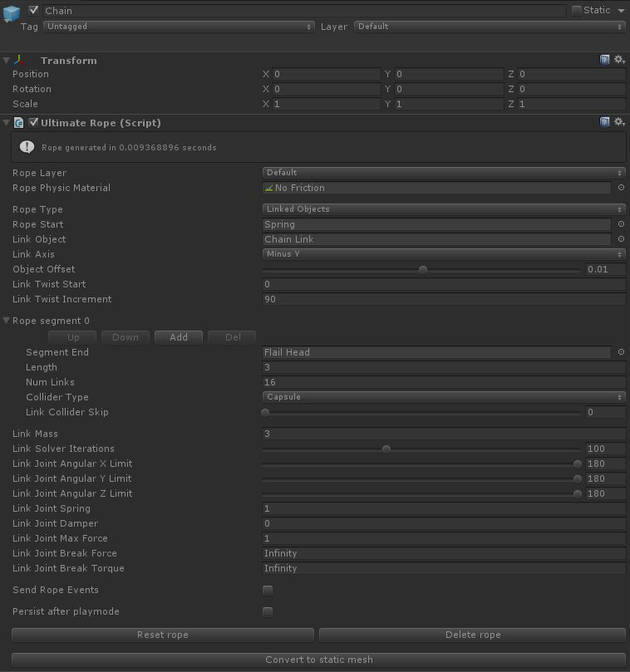Click the segment Length field

(x=444, y=367)
